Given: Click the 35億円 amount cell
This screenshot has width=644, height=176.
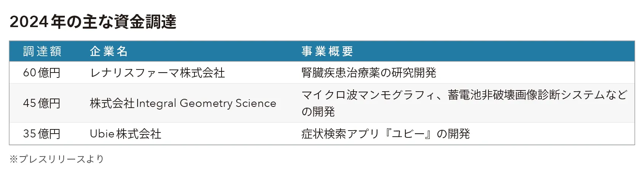Looking at the screenshot, I should click(42, 134).
